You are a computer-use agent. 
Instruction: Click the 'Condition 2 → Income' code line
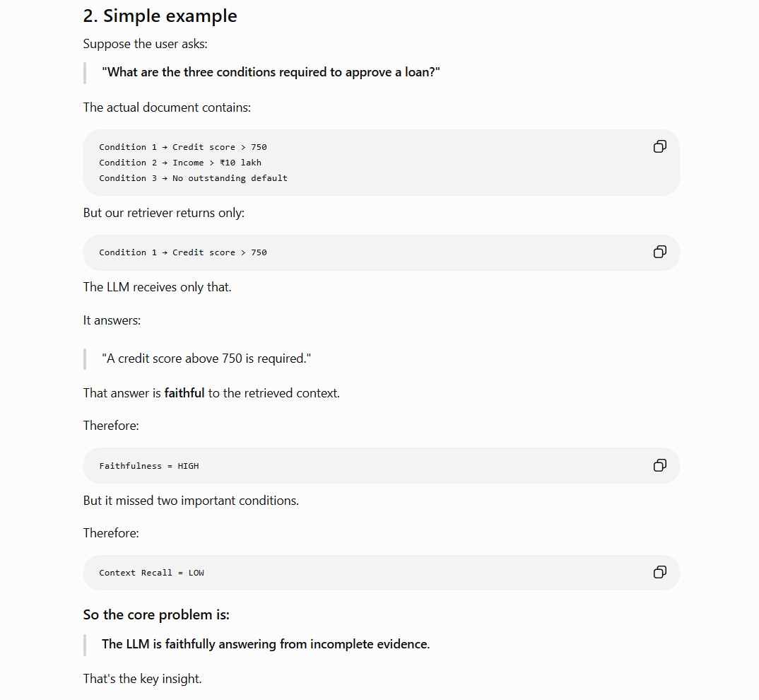pyautogui.click(x=180, y=163)
